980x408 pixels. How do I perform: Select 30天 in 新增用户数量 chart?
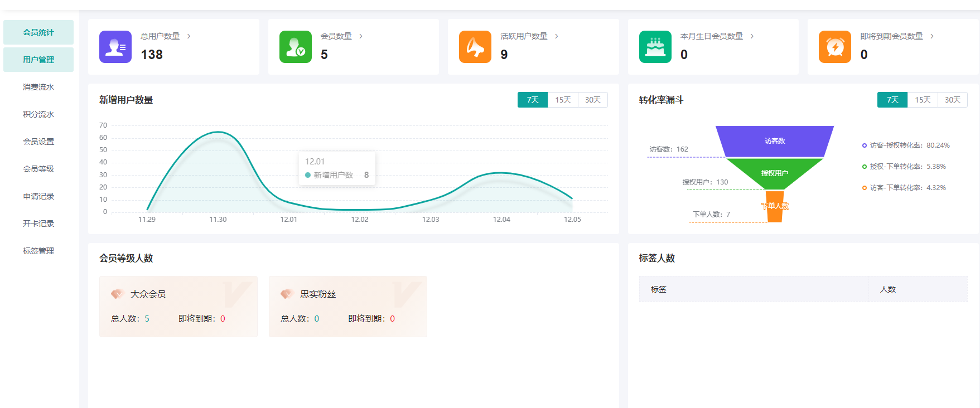coord(593,100)
